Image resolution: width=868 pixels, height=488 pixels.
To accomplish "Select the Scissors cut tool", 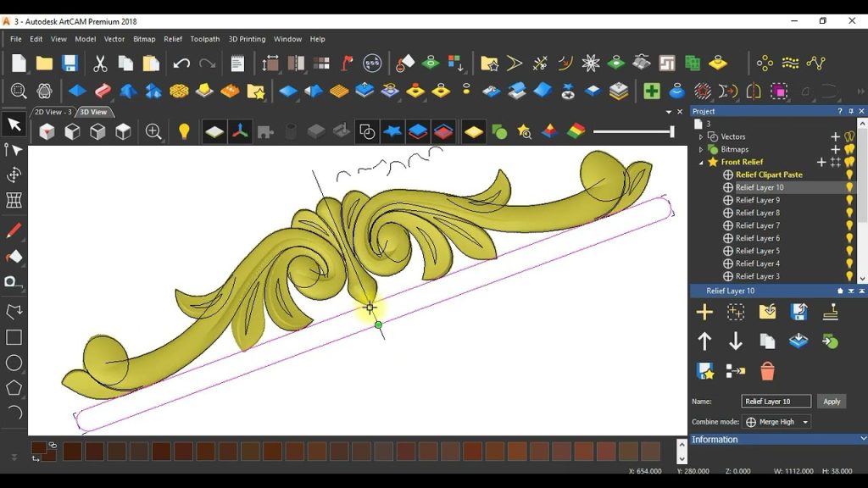I will [100, 61].
